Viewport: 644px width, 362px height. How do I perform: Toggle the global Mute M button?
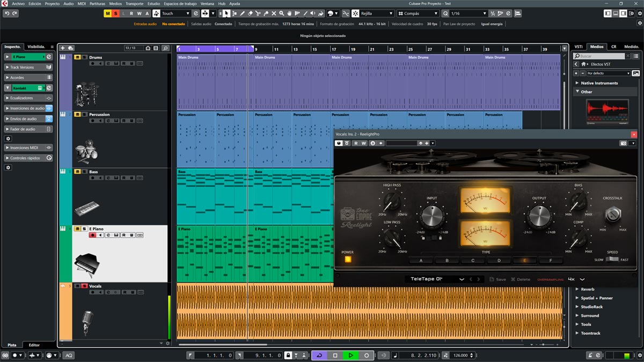(108, 13)
